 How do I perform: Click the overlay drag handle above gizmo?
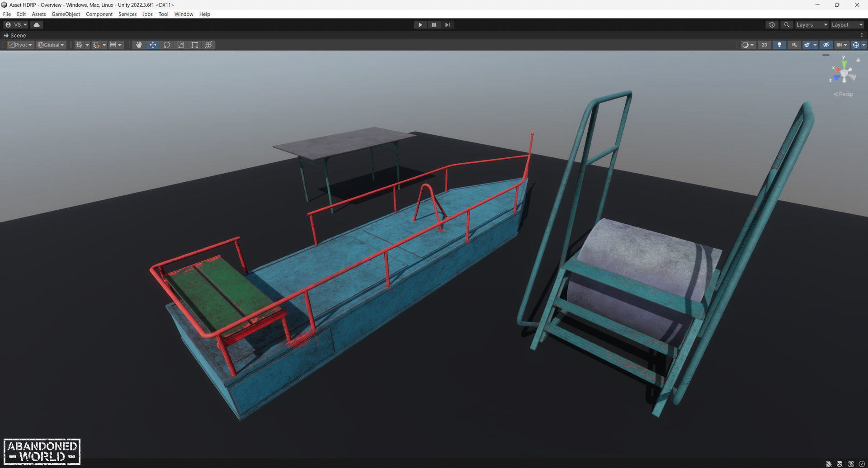pyautogui.click(x=826, y=55)
